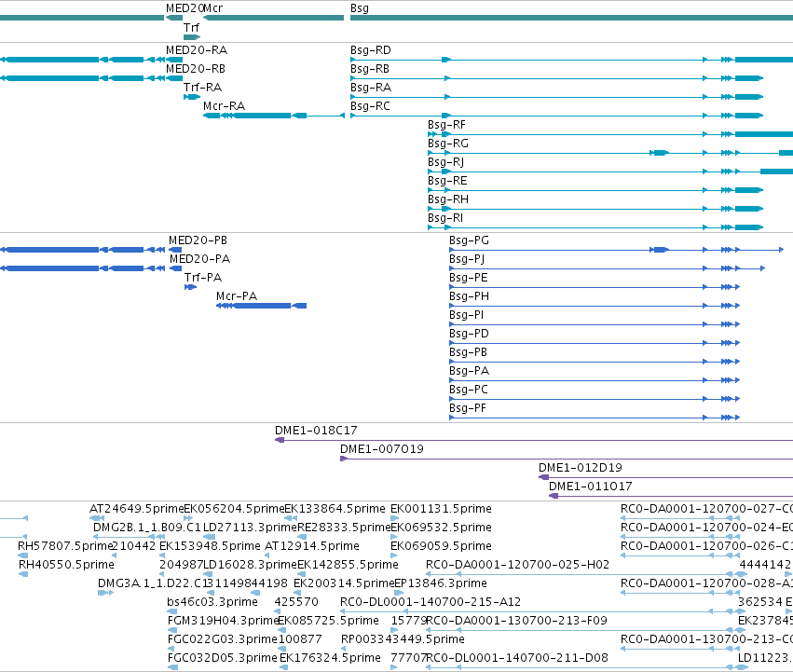Click the Bsg-PF protein label
Image resolution: width=793 pixels, height=672 pixels.
point(467,408)
